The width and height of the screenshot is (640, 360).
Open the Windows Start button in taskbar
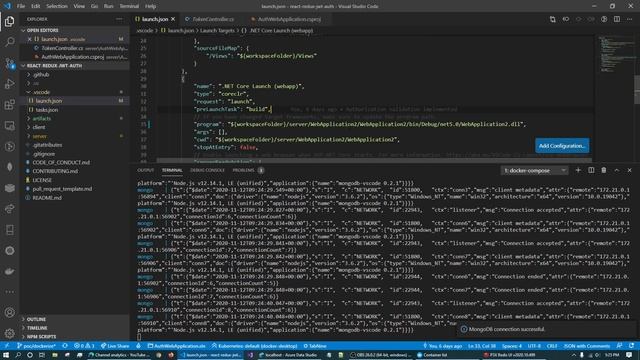pos(6,355)
